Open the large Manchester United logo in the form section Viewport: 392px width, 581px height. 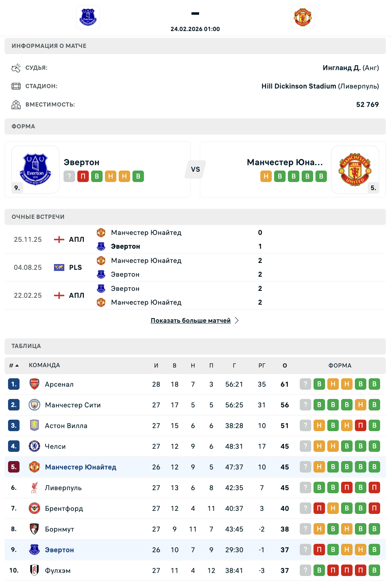coord(355,169)
